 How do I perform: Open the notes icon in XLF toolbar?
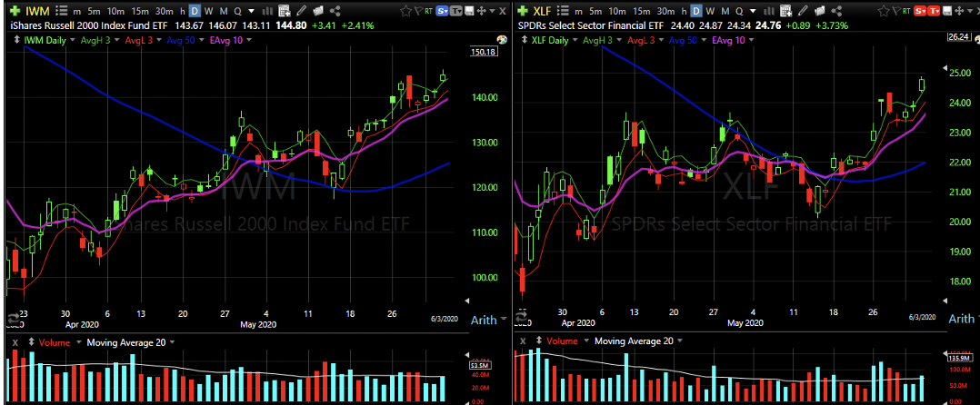[819, 11]
